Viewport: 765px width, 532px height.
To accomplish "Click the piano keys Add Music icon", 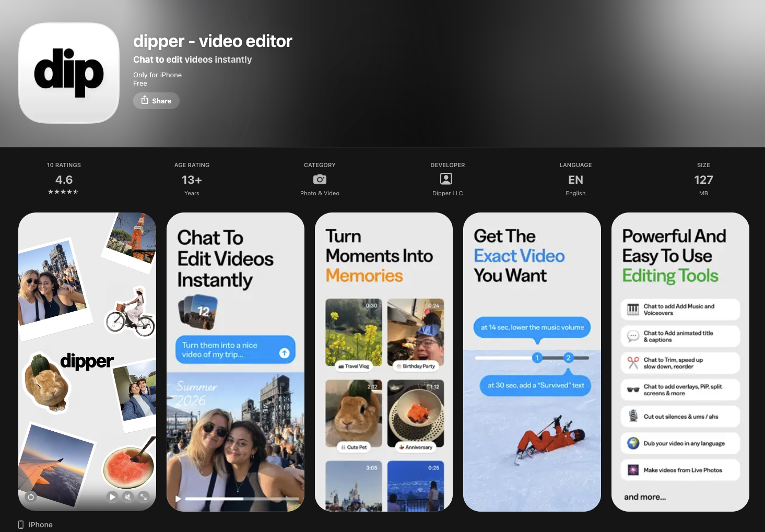I will pyautogui.click(x=633, y=310).
